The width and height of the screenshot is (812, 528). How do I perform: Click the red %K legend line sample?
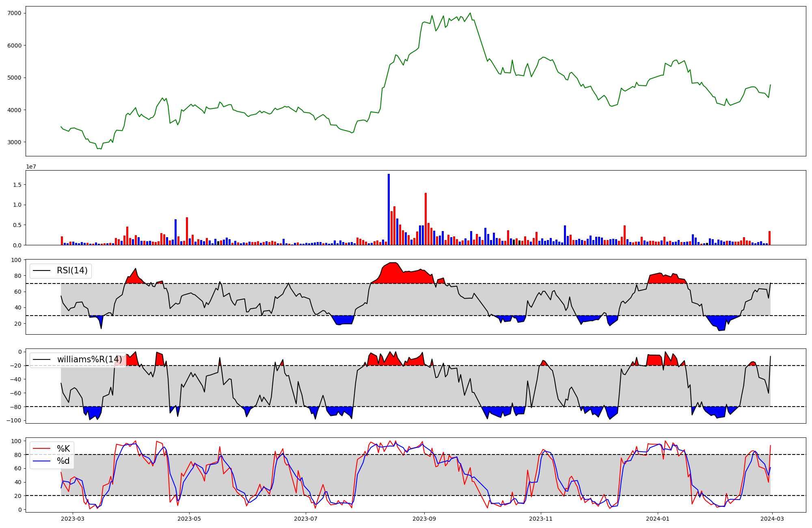click(x=41, y=449)
